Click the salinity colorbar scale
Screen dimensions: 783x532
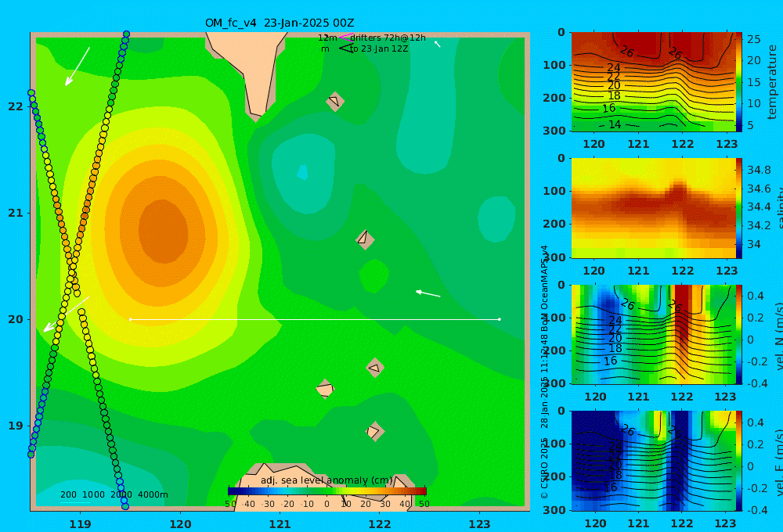(x=738, y=208)
